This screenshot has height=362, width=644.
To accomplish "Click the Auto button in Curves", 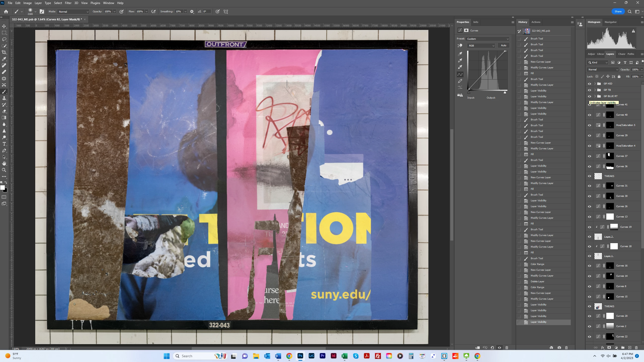I will point(503,46).
